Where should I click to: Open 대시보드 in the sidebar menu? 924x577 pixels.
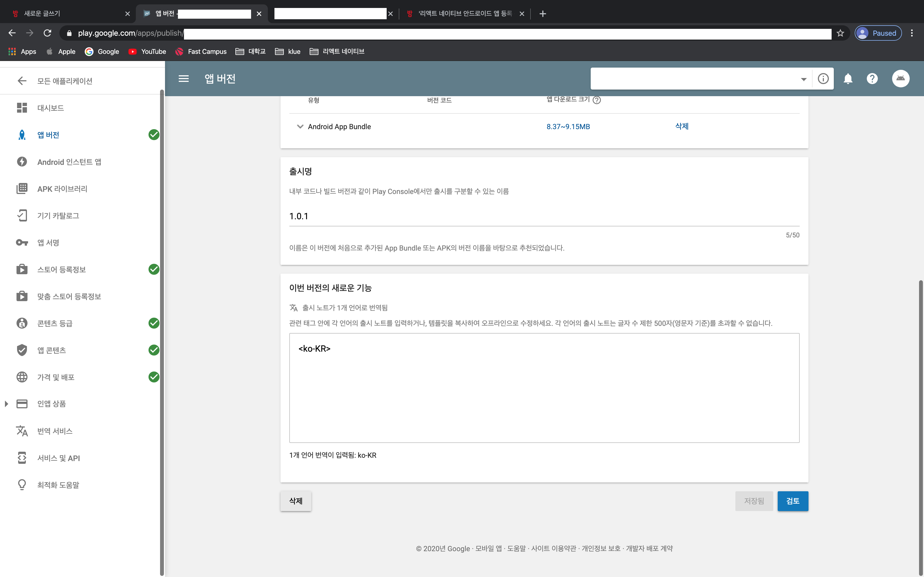point(50,108)
